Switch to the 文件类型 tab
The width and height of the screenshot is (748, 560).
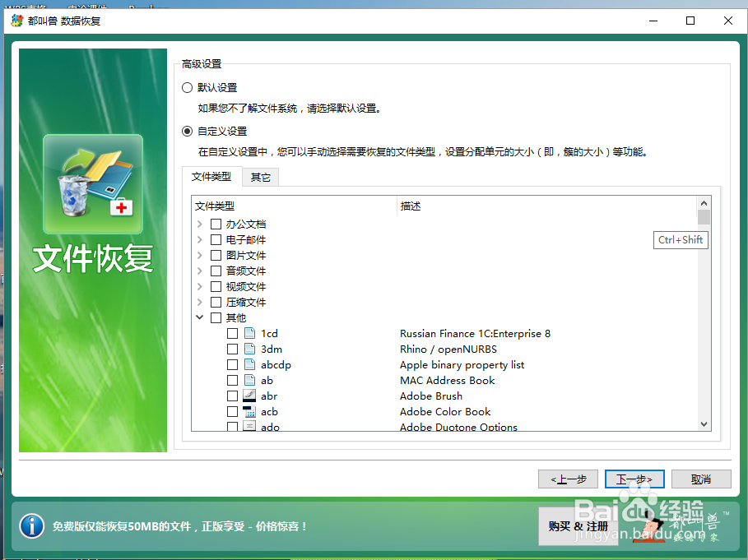tap(213, 176)
